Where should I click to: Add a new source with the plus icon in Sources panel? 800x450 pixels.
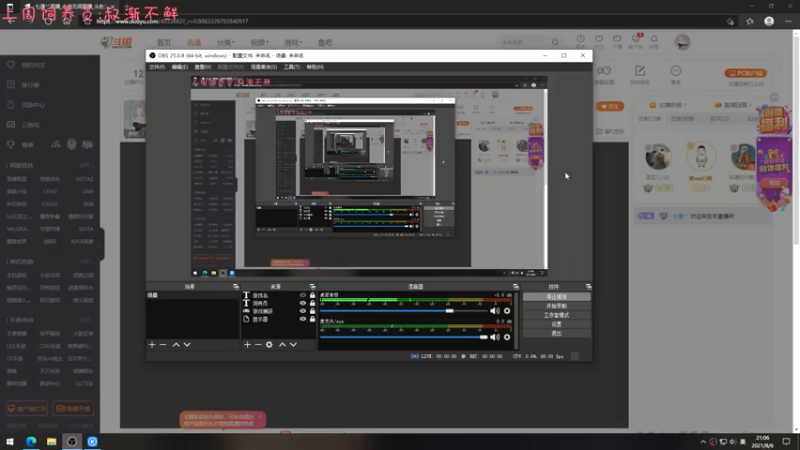click(247, 345)
